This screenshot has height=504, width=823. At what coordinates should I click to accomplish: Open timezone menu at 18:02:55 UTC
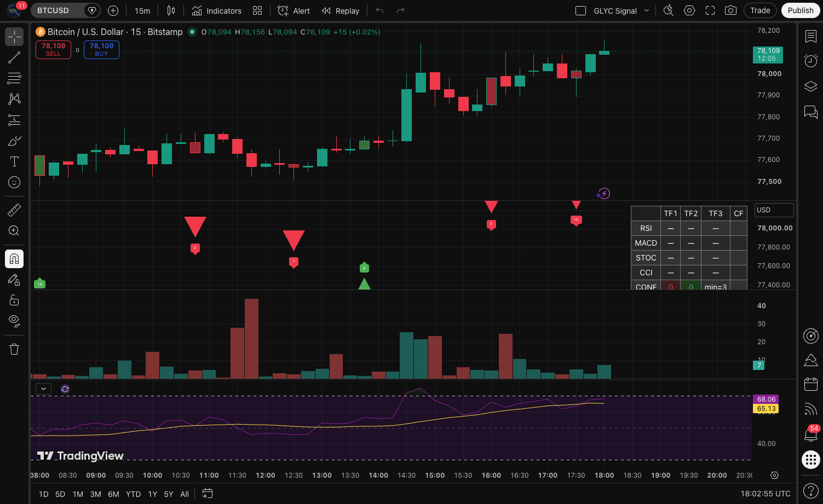[x=766, y=494]
